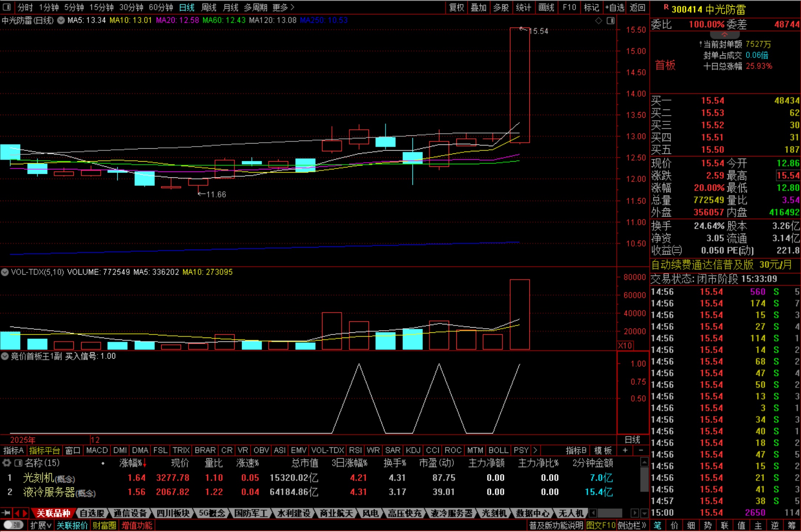This screenshot has width=801, height=532.
Task: Expand more indicators with arrow after PSY
Action: point(535,450)
